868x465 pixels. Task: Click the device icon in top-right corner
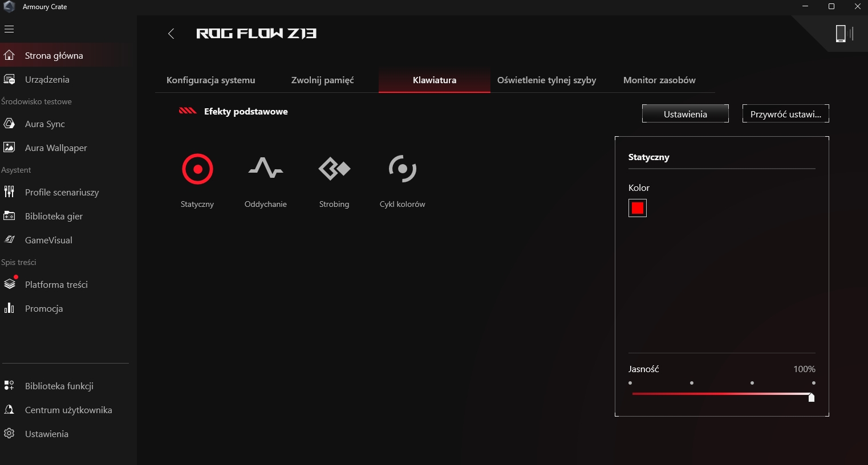click(841, 34)
